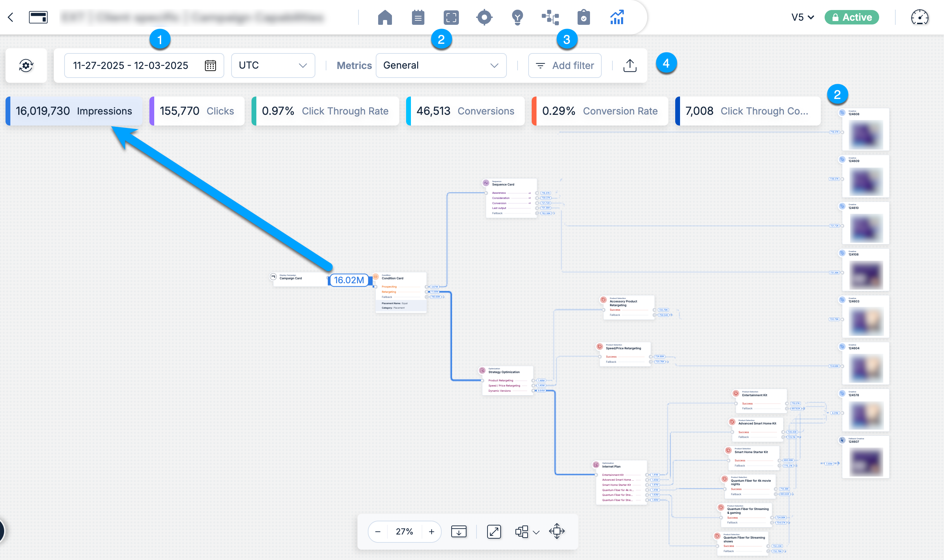Zoom out with the minus button

coord(377,531)
